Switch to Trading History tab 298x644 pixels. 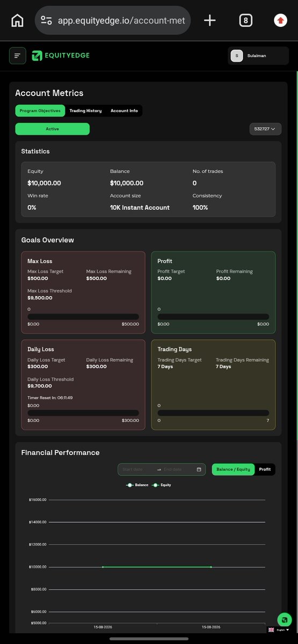(85, 111)
